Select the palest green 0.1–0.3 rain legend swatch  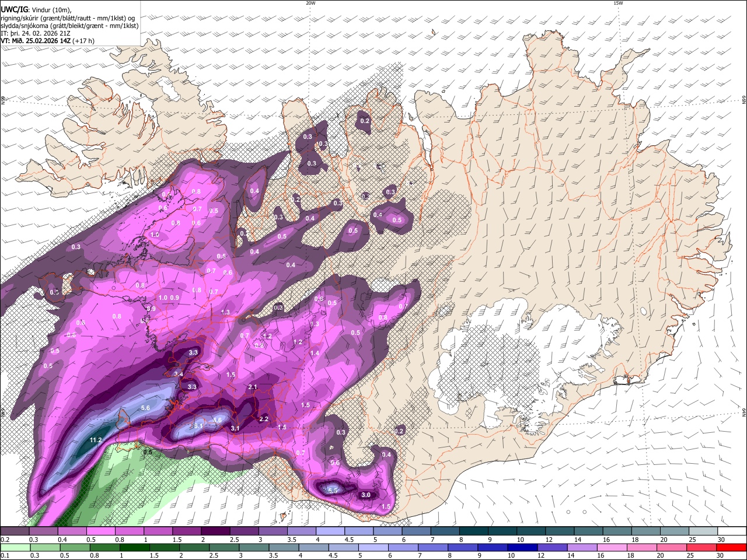coord(15,547)
